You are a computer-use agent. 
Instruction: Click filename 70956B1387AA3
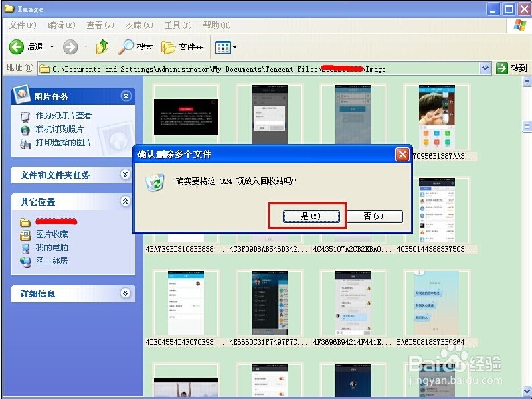[444, 157]
